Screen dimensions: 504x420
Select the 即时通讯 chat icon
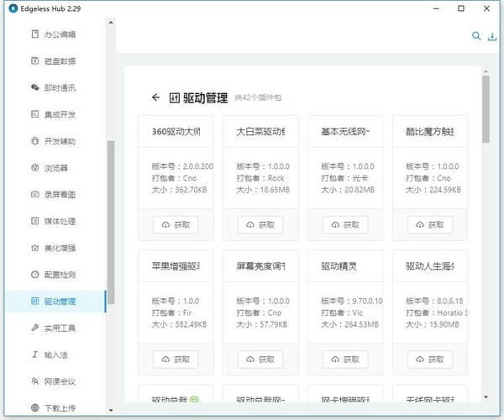coord(35,87)
